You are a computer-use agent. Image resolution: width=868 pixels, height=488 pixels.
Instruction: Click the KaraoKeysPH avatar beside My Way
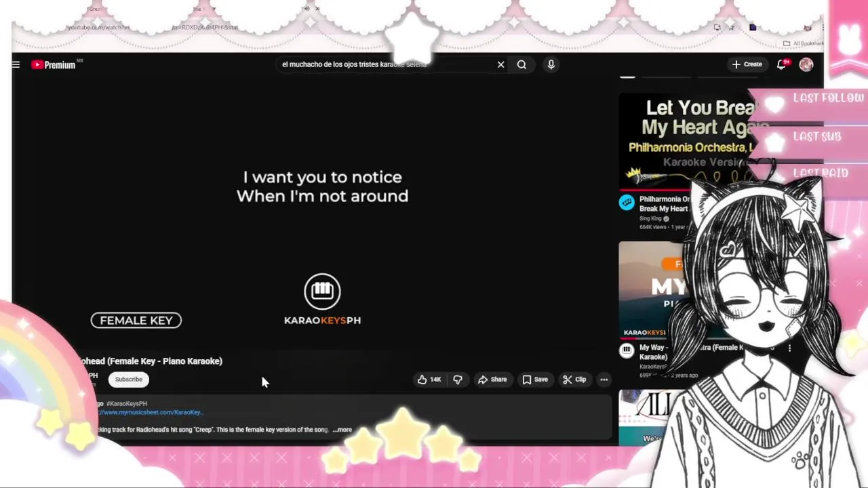[627, 350]
